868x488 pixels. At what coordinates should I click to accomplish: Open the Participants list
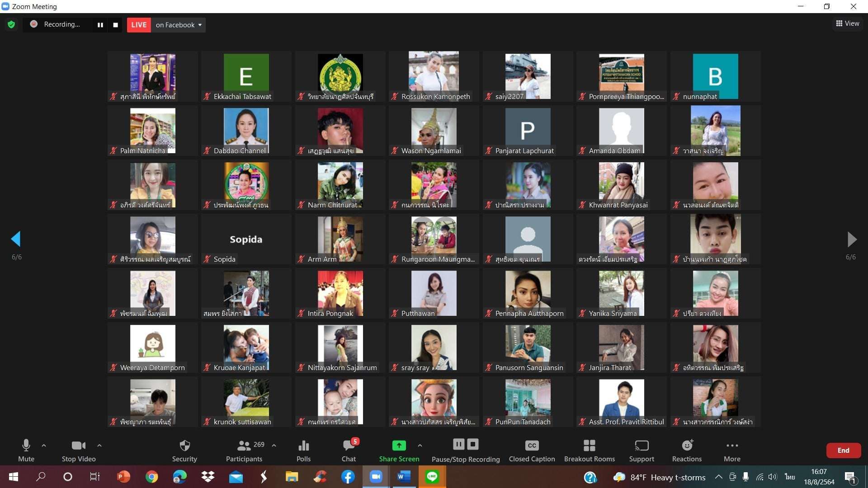coord(244,446)
